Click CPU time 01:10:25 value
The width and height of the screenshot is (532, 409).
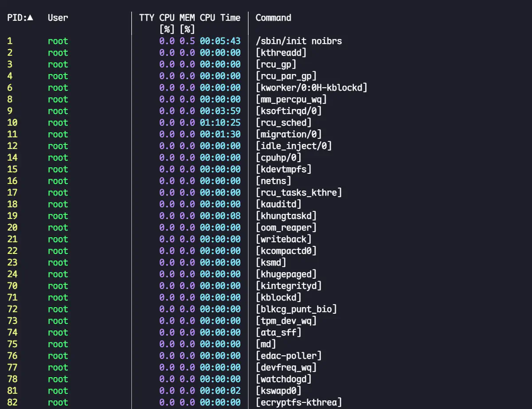[x=220, y=123]
